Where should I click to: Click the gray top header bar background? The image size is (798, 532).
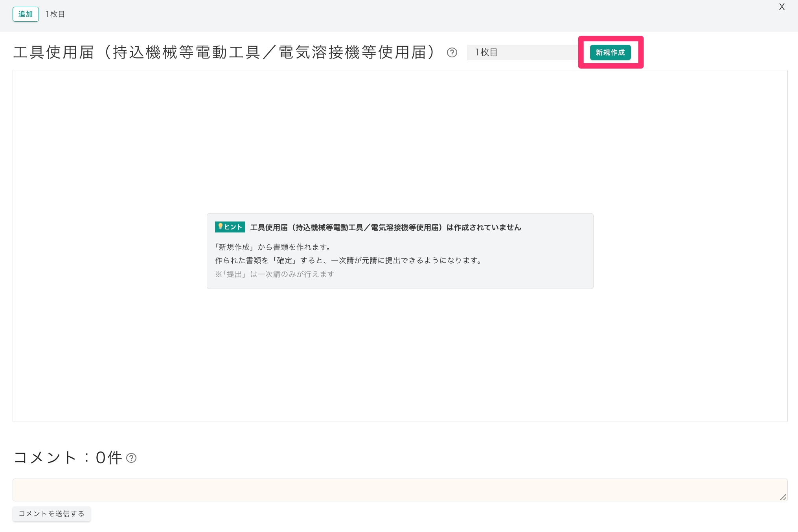click(393, 16)
